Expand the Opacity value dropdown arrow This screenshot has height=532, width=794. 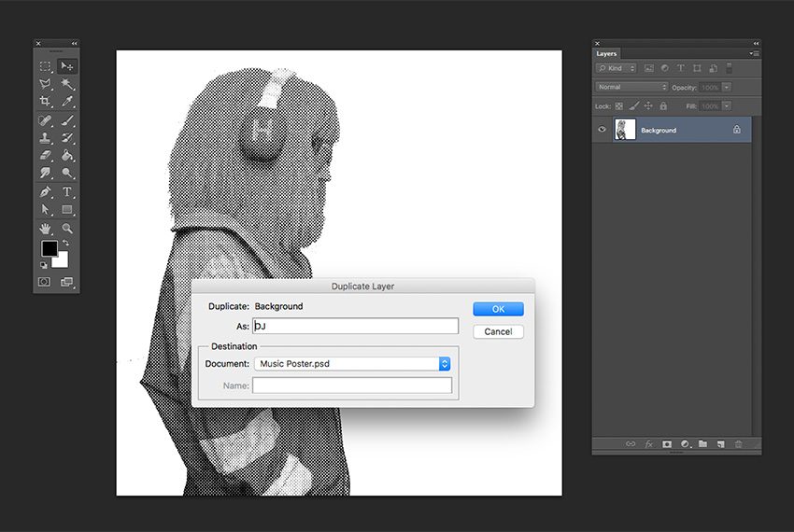tap(727, 87)
